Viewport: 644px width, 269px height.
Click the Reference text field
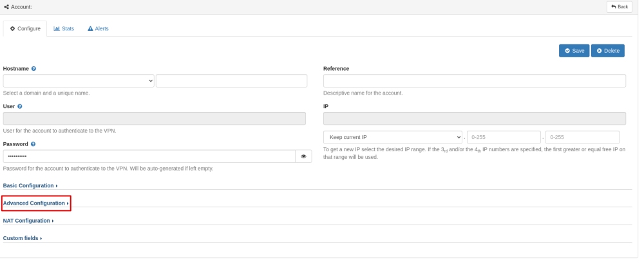click(474, 80)
